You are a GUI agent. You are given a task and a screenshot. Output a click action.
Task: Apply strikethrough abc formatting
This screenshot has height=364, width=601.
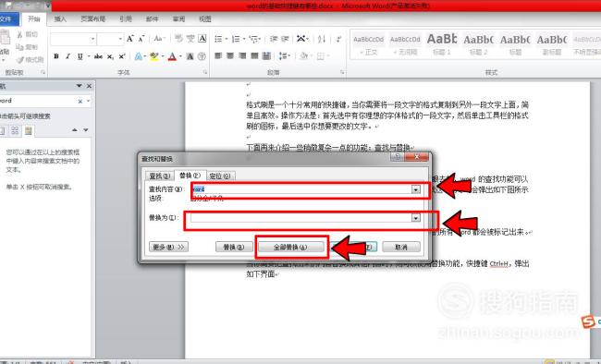point(99,56)
